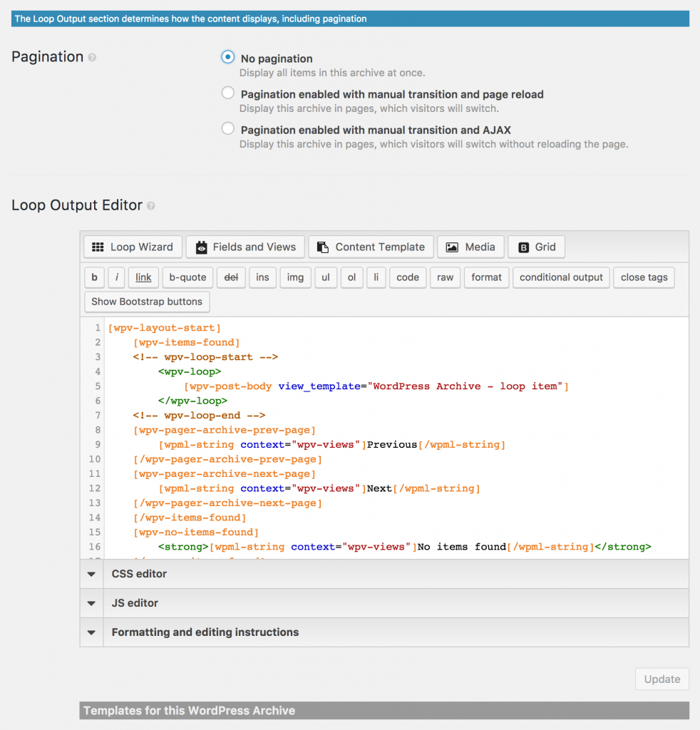Insert conditional output shortcode
This screenshot has height=730, width=700.
(561, 277)
